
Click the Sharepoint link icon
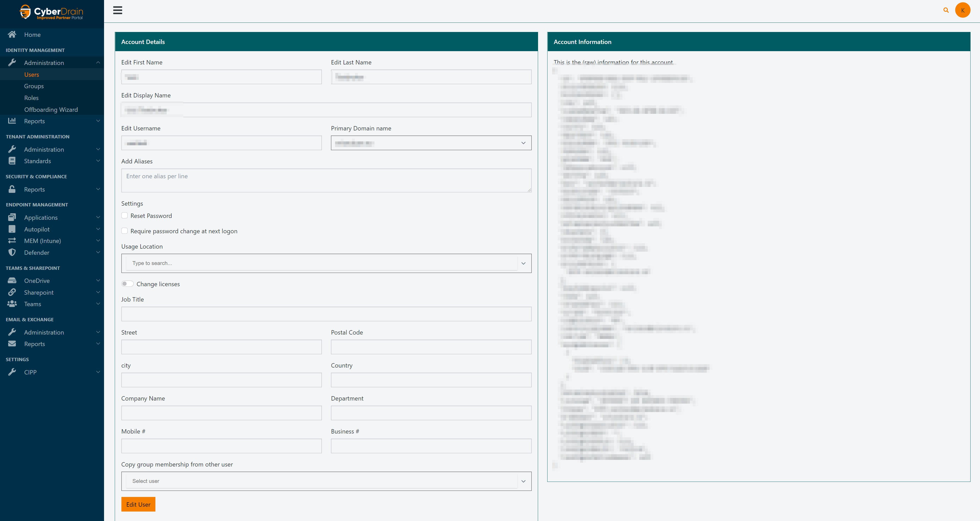coord(12,292)
